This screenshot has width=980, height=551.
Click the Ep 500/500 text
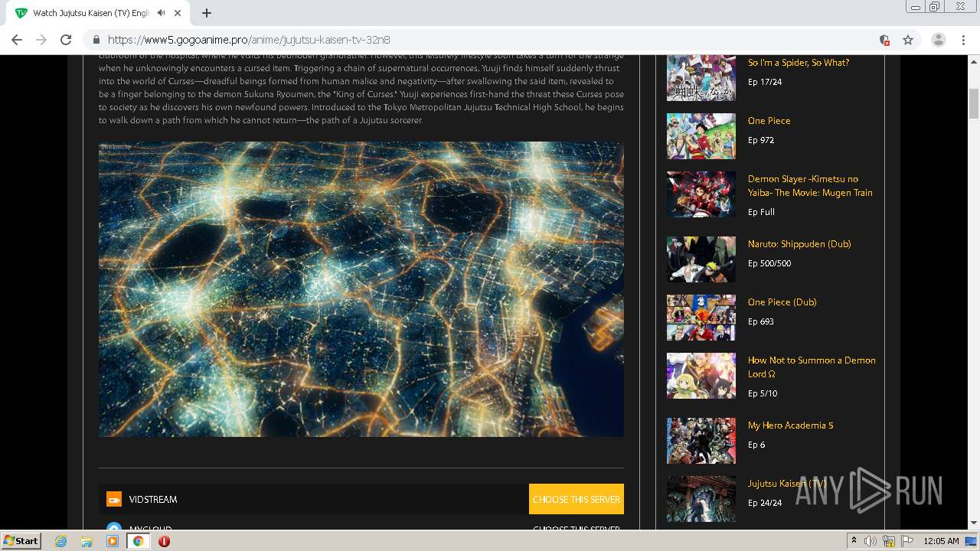(769, 263)
